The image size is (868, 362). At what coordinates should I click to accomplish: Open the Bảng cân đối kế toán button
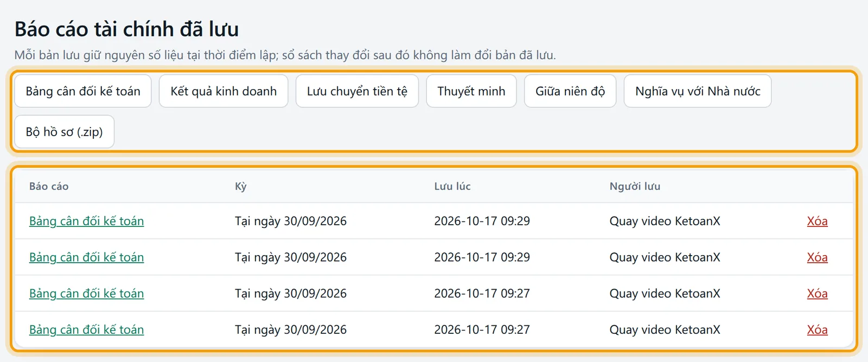tap(83, 91)
